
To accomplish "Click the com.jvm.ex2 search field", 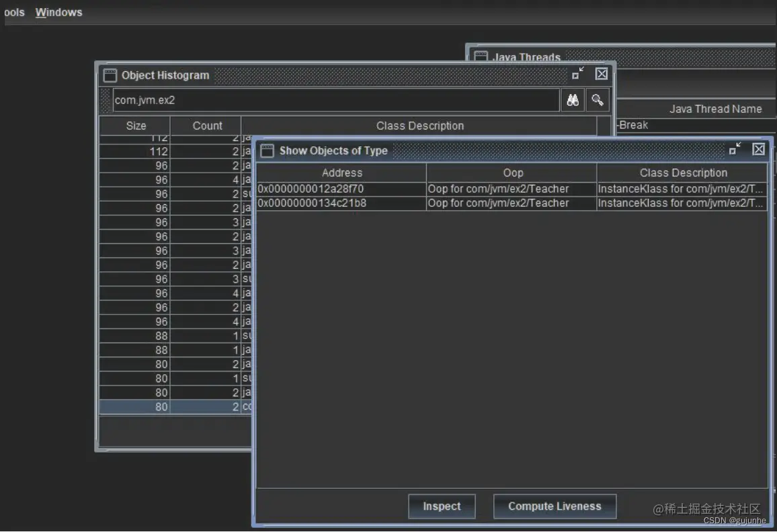I will tap(336, 100).
